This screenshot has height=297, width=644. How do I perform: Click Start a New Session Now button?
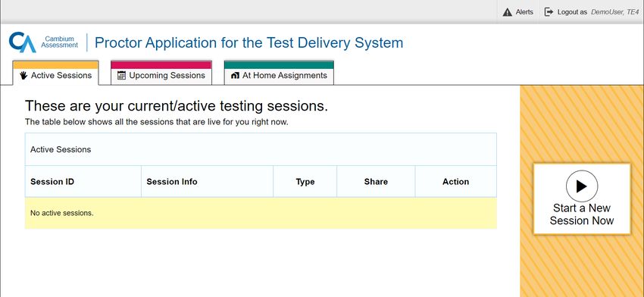click(582, 199)
